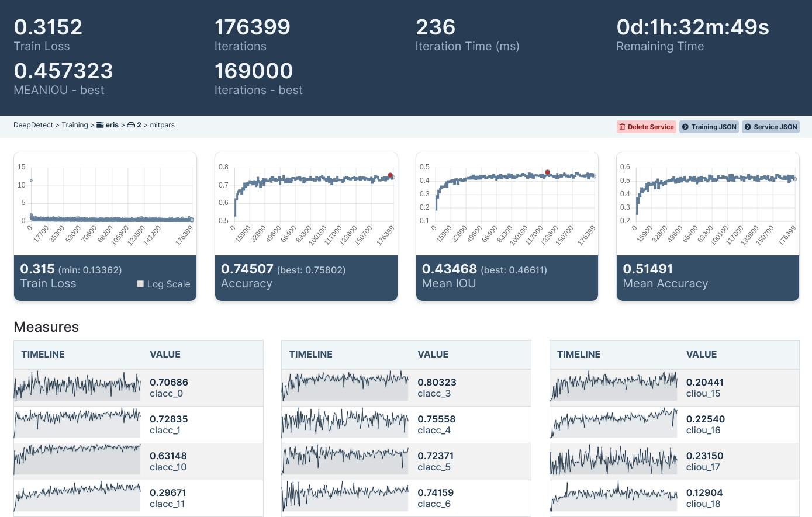Click the cliou_15 timeline sparkline
Screen dimensions: 812x517
pos(613,386)
